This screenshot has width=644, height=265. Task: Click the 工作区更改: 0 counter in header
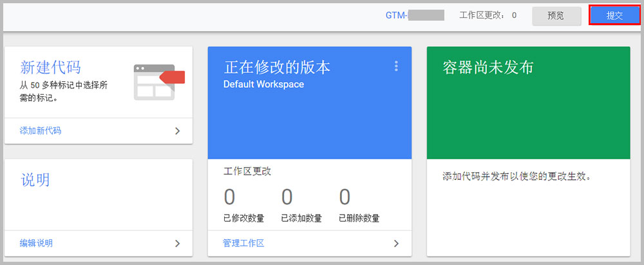click(x=488, y=15)
